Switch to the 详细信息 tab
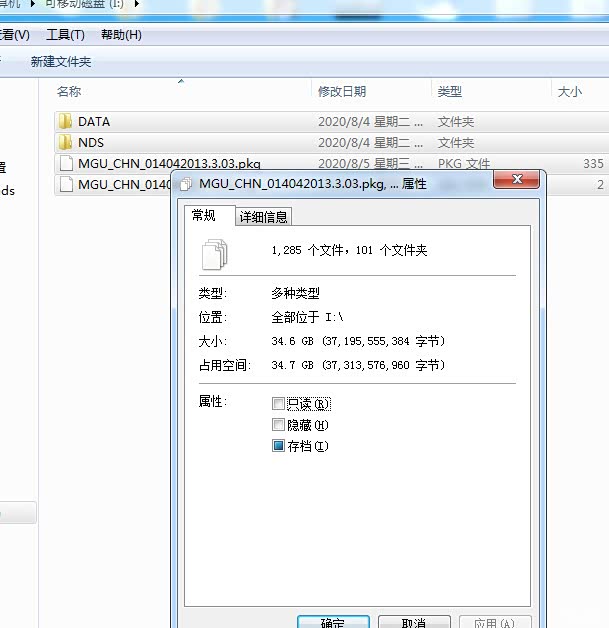Screen dimensions: 609x628 pyautogui.click(x=264, y=217)
